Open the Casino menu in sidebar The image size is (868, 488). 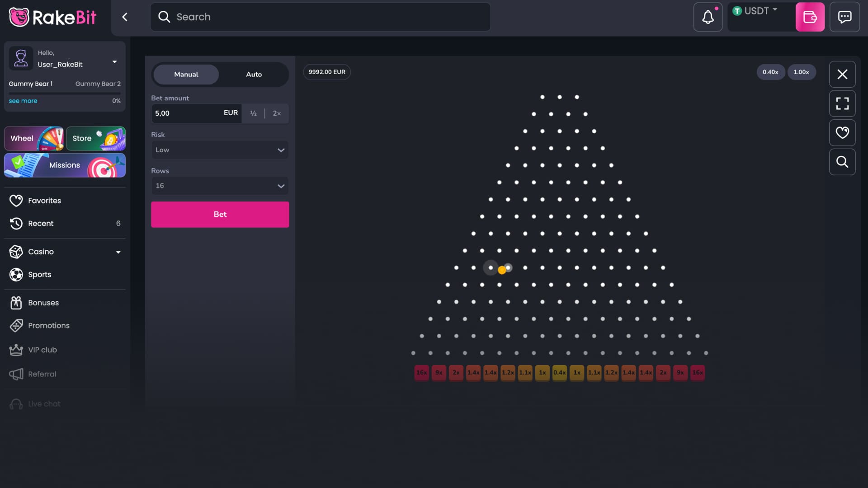coord(41,252)
